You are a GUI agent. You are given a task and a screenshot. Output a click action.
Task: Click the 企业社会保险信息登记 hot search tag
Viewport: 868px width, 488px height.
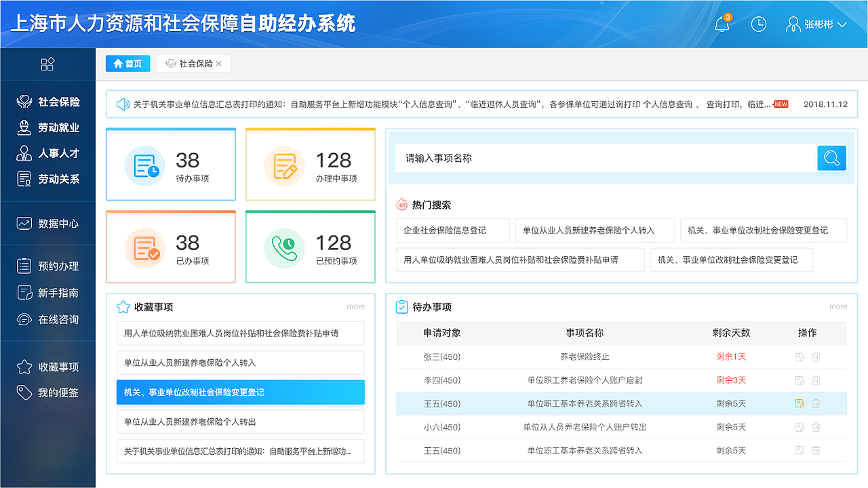pyautogui.click(x=451, y=230)
